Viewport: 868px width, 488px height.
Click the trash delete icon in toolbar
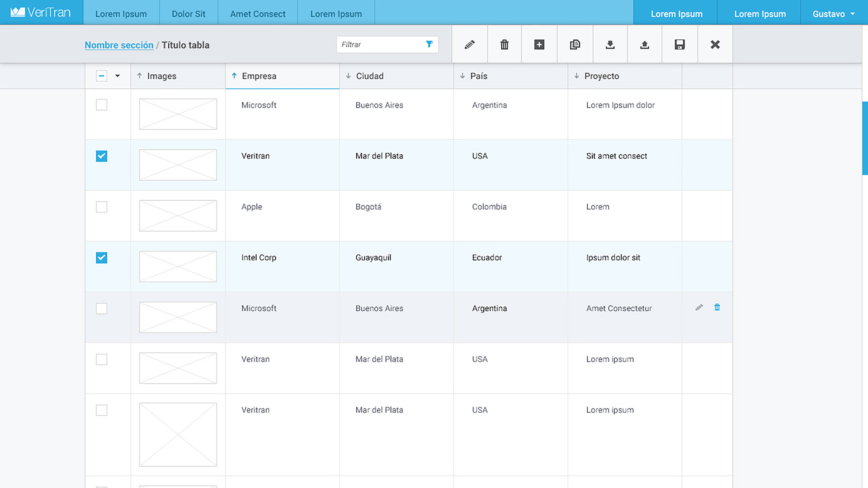505,44
